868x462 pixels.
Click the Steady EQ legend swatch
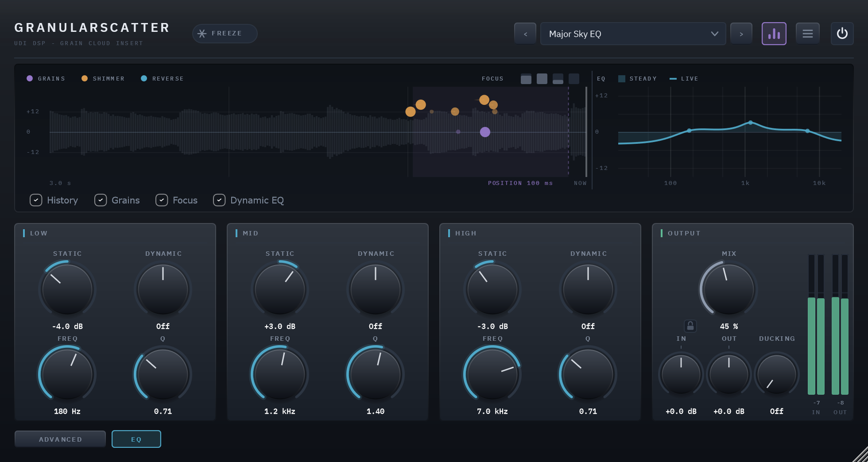coord(622,78)
